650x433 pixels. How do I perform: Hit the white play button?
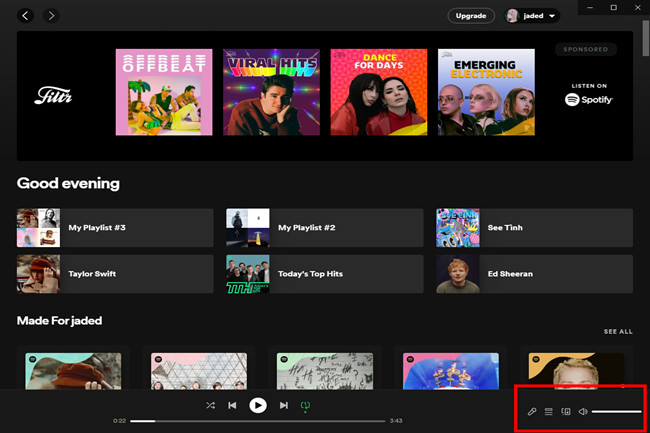click(x=258, y=405)
